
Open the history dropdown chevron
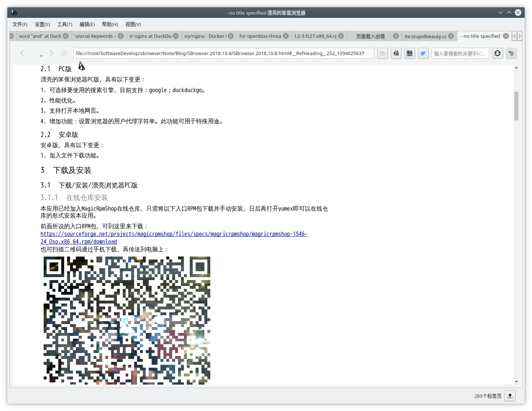41,55
